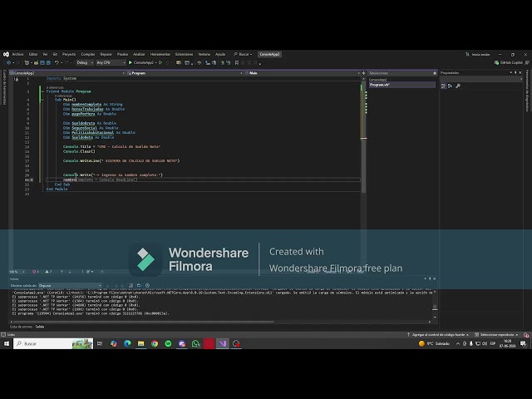The height and width of the screenshot is (399, 532).
Task: Open WhatsApp from the taskbar
Action: pyautogui.click(x=195, y=343)
